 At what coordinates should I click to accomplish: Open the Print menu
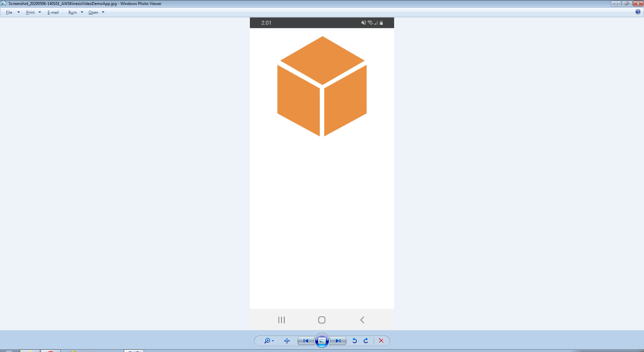(30, 12)
